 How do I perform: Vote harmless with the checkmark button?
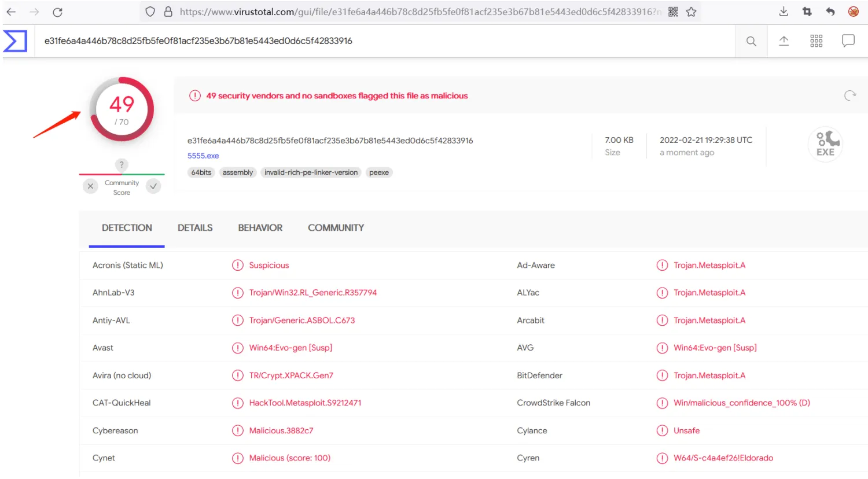pos(153,186)
